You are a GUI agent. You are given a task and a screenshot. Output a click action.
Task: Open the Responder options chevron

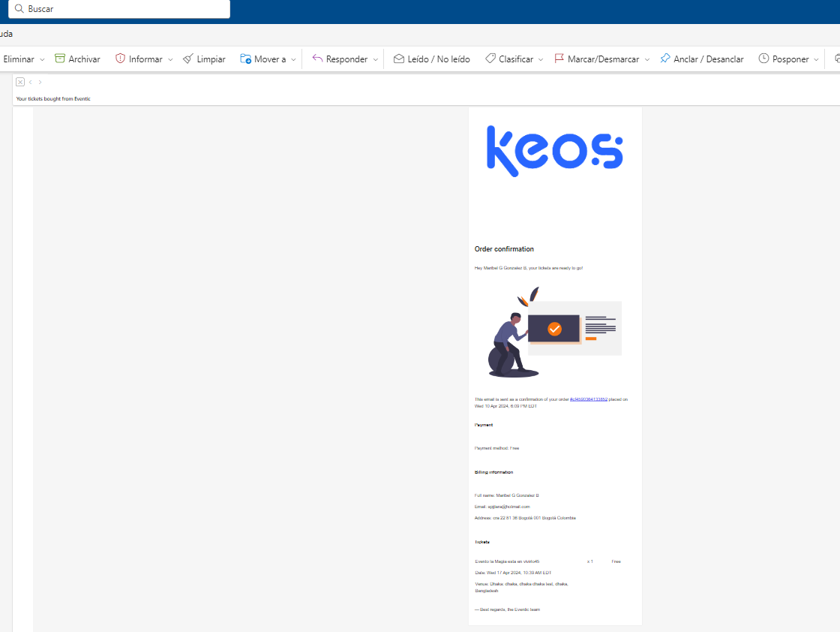pos(376,59)
